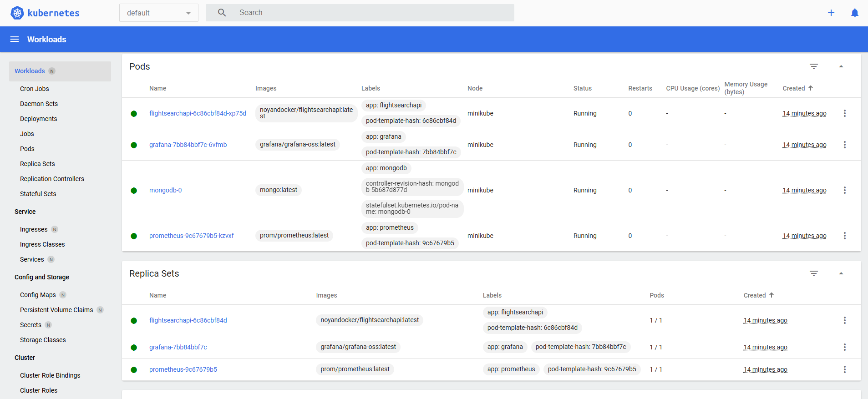Screen dimensions: 868x399
Task: Click 'prom/prometheus:latest' chip in Pods table
Action: [x=294, y=235]
